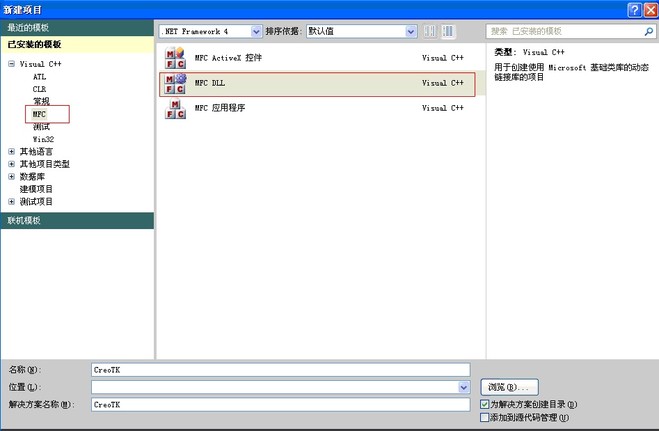Expand the 数据库 tree node
Image resolution: width=659 pixels, height=431 pixels.
tap(12, 176)
